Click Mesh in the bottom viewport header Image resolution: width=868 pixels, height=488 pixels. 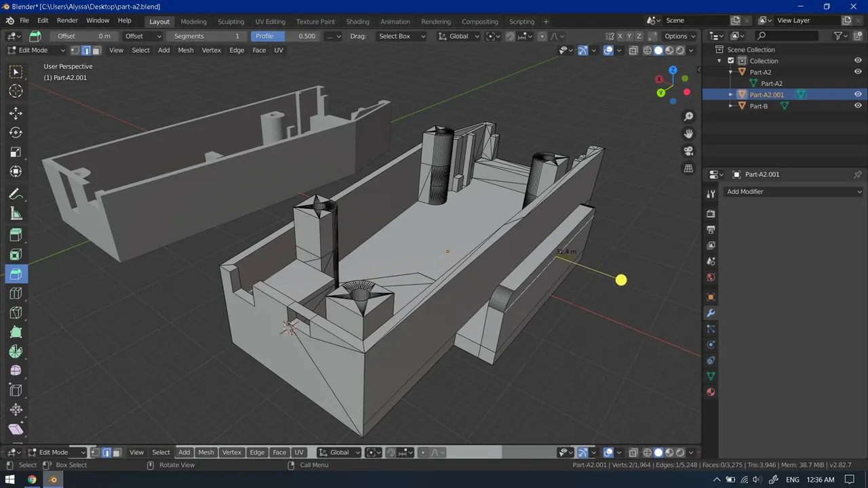tap(206, 452)
